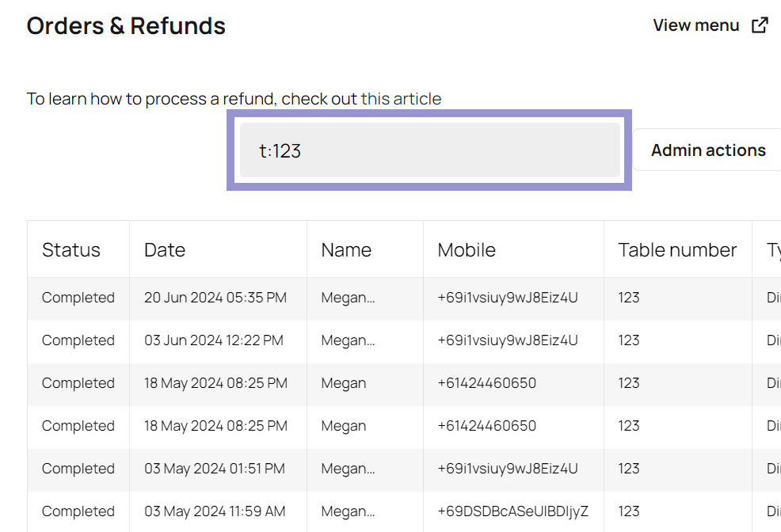Click the Orders & Refunds page heading

[x=126, y=26]
